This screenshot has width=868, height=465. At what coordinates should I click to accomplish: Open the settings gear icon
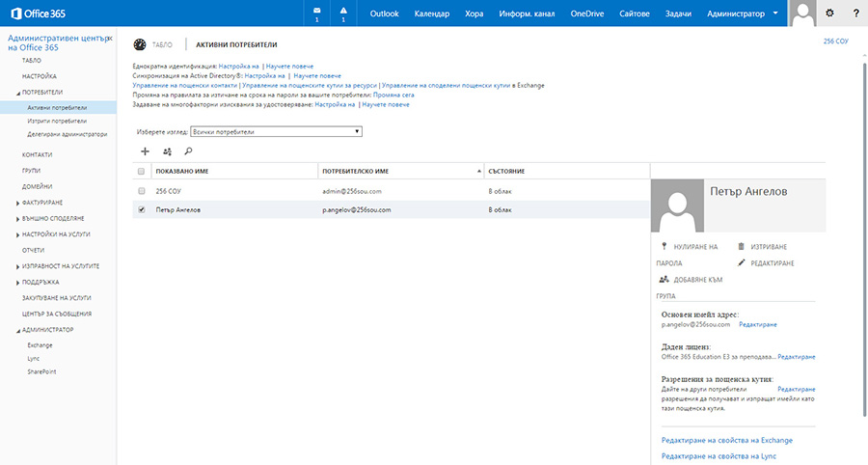point(829,13)
